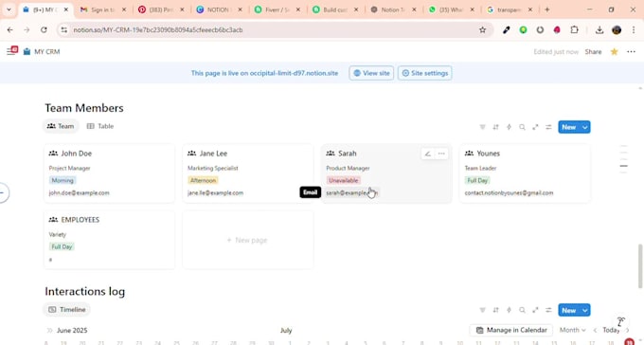Open Interactions log New button dropdown arrow

pyautogui.click(x=584, y=310)
